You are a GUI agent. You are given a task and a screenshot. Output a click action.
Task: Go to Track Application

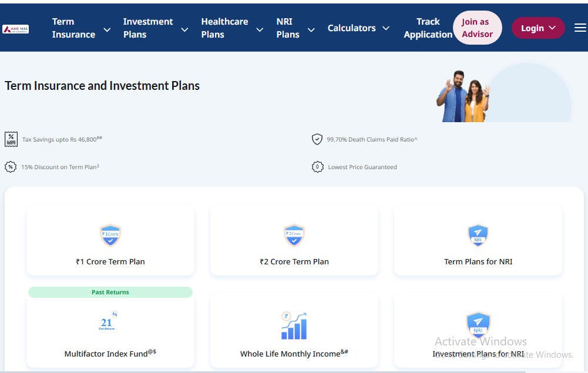coord(428,28)
